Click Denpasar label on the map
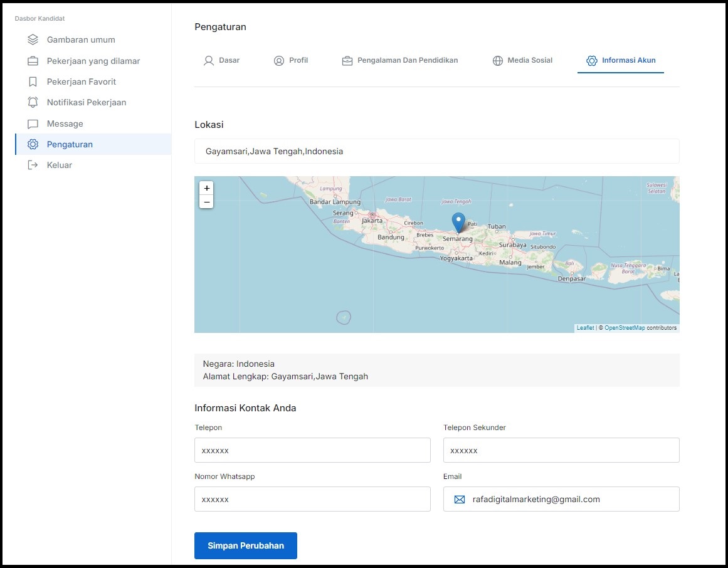Image resolution: width=728 pixels, height=568 pixels. pyautogui.click(x=571, y=279)
